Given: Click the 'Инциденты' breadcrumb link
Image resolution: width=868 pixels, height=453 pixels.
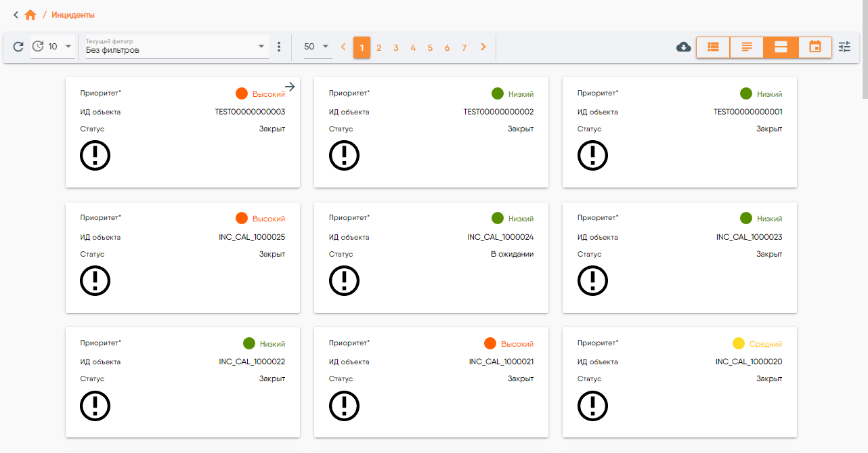Looking at the screenshot, I should click(x=73, y=15).
